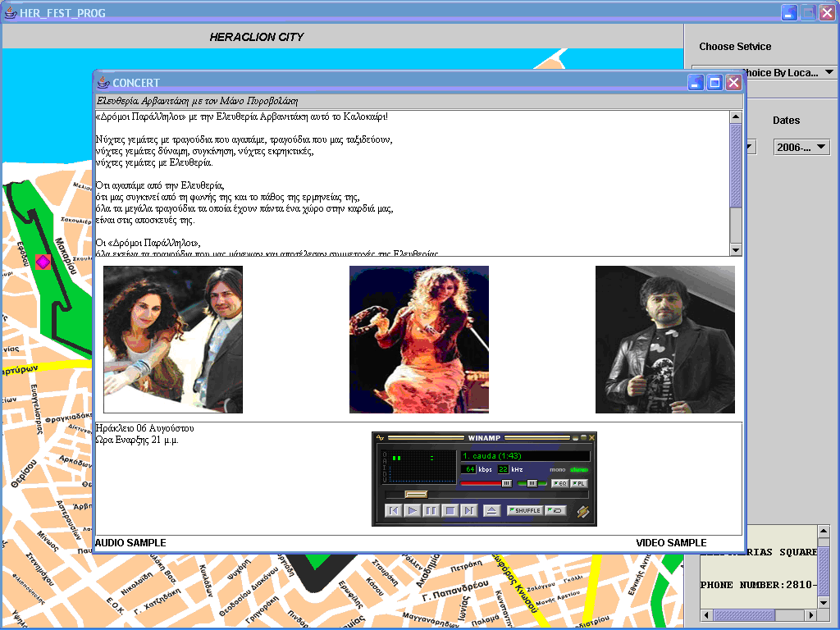Click the PHONE NUMBER text in info panel

point(758,585)
